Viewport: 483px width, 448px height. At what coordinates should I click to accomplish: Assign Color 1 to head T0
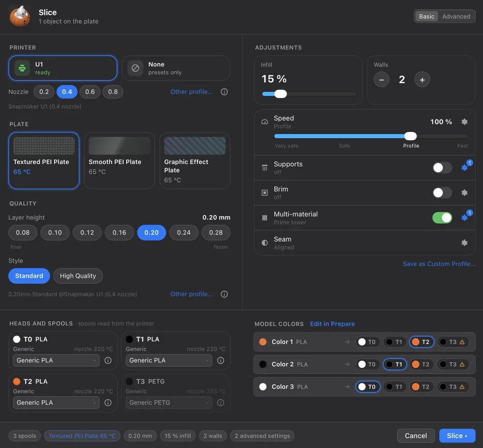click(368, 342)
